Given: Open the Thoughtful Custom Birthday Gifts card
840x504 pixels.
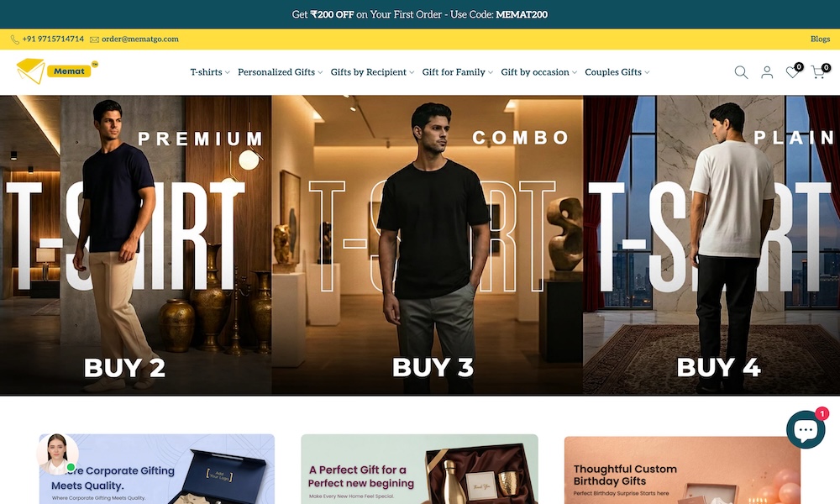Looking at the screenshot, I should [682, 470].
